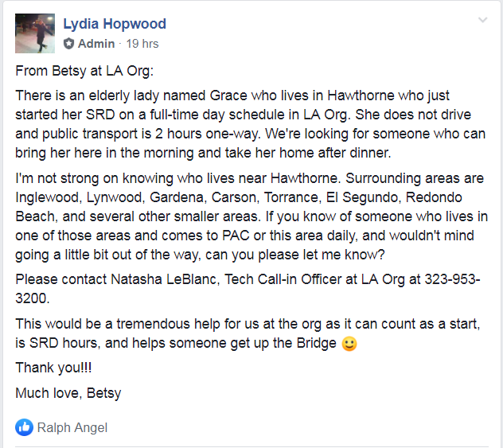Click the word 'Bridge' before the emoji
This screenshot has width=503, height=448.
[316, 343]
